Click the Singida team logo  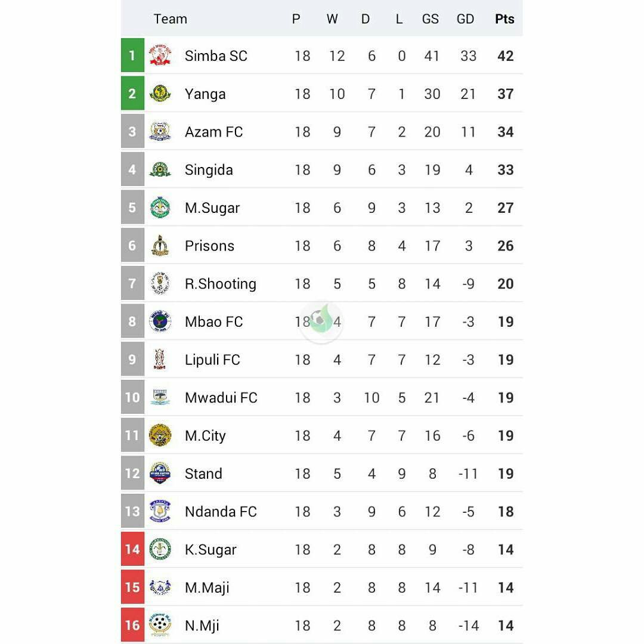tap(160, 170)
